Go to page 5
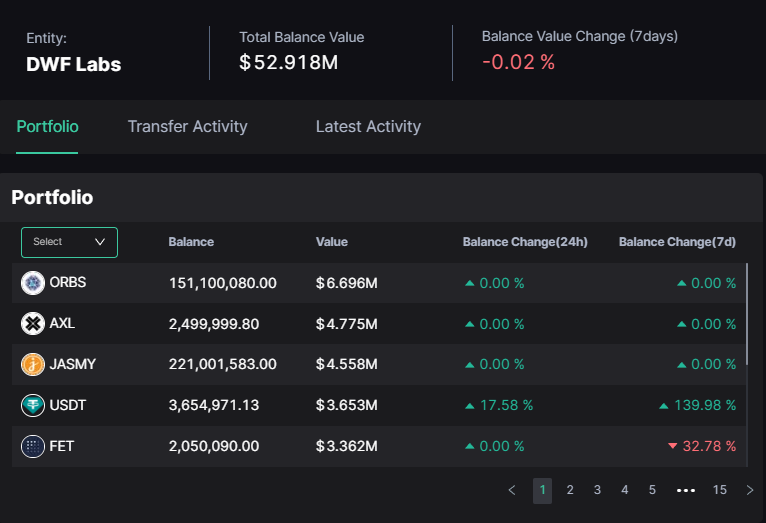766x523 pixels. coord(652,490)
